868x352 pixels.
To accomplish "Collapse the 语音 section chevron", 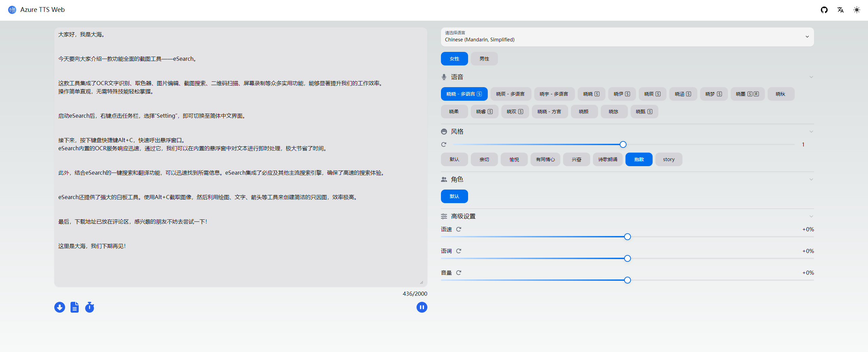I will (x=811, y=77).
